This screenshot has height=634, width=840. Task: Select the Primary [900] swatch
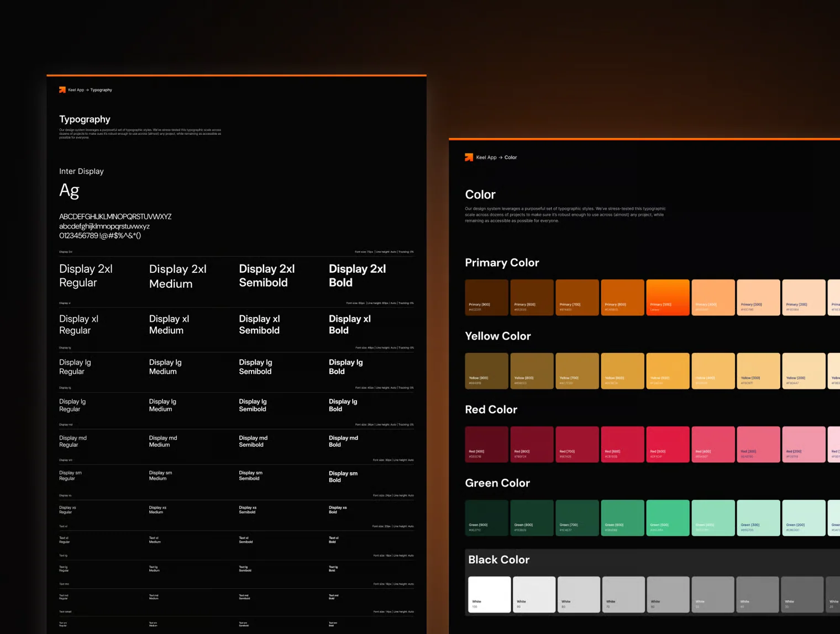(486, 298)
